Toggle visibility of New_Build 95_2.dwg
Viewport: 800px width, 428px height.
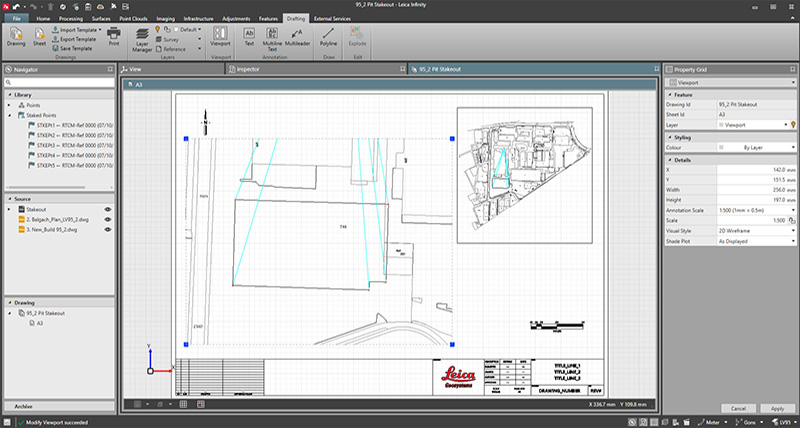(107, 229)
